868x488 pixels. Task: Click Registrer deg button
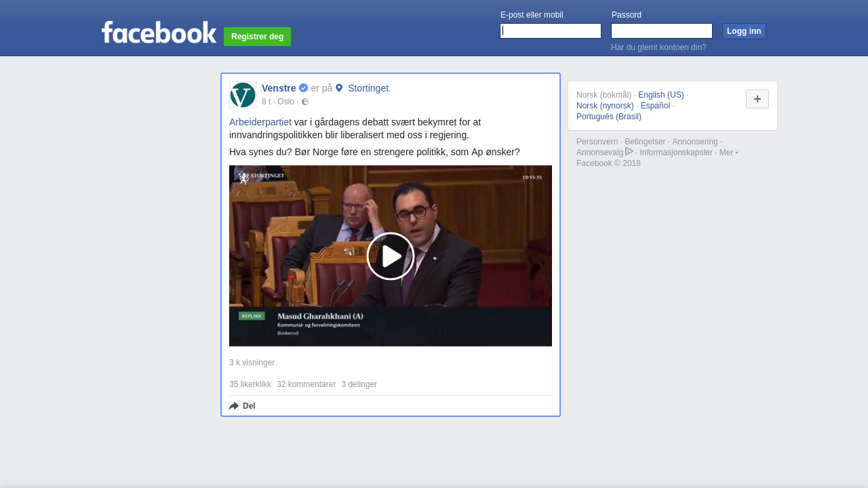pos(257,37)
